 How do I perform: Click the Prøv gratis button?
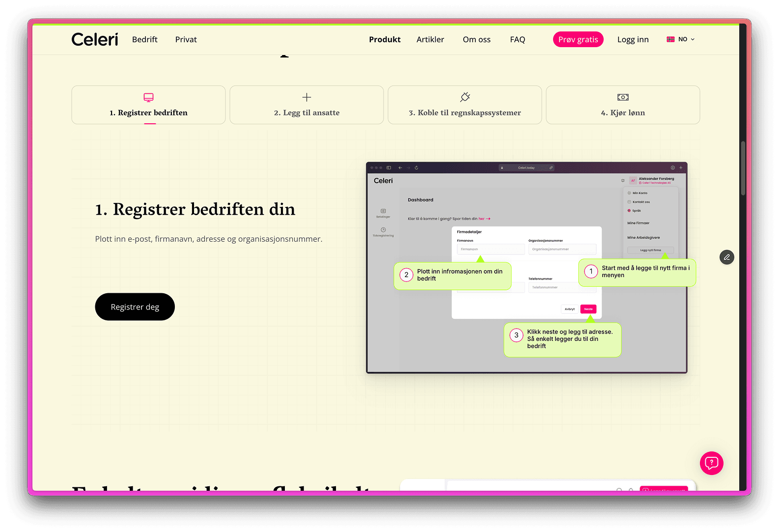click(578, 39)
